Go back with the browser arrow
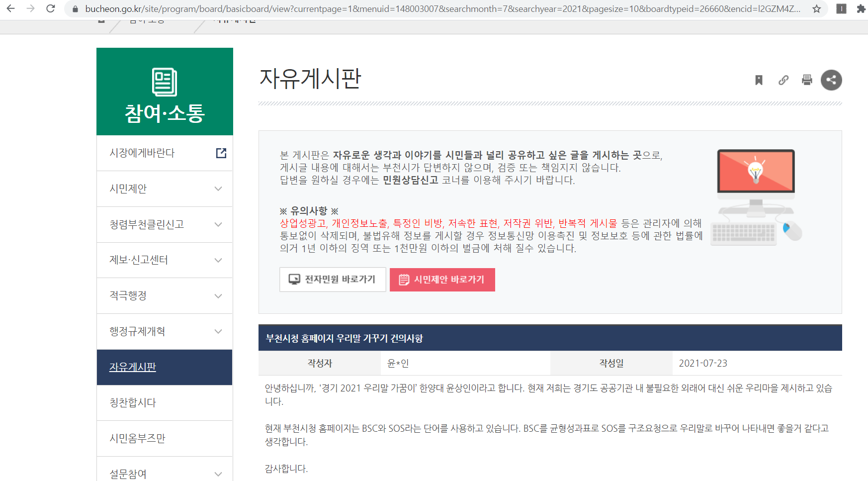Screen dimensions: 868x481 coord(11,8)
